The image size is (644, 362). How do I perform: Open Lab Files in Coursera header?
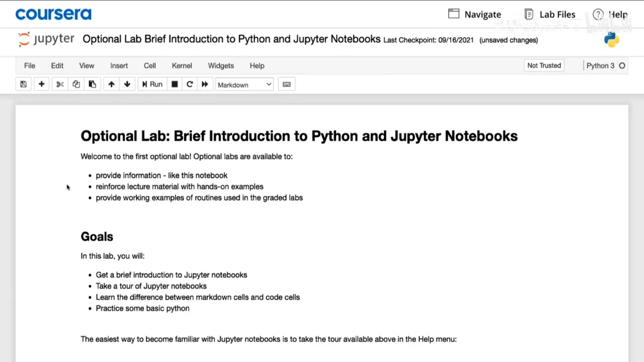[550, 14]
